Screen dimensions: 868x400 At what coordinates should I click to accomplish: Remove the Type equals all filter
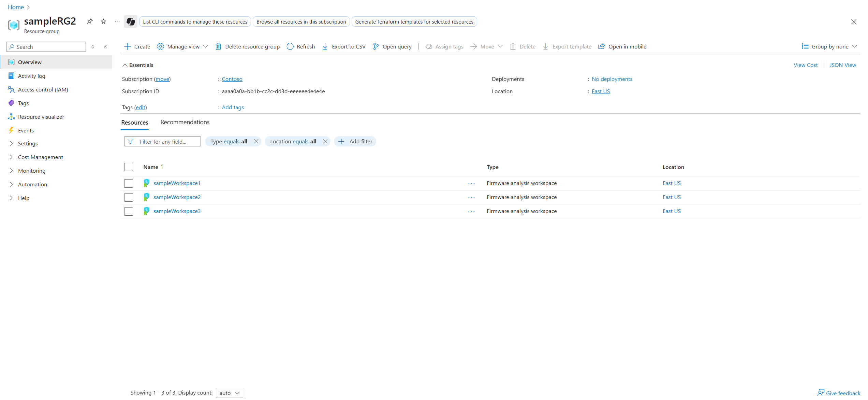pos(256,141)
